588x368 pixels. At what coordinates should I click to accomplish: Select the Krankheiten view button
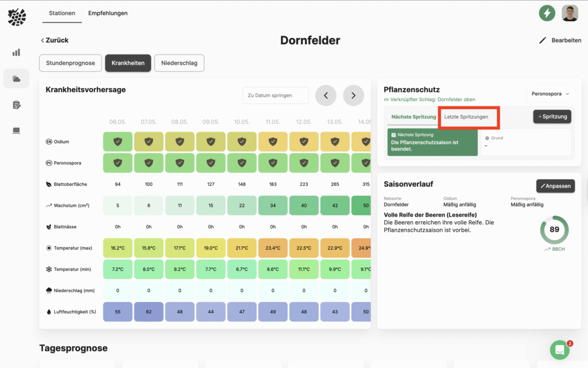pos(128,63)
